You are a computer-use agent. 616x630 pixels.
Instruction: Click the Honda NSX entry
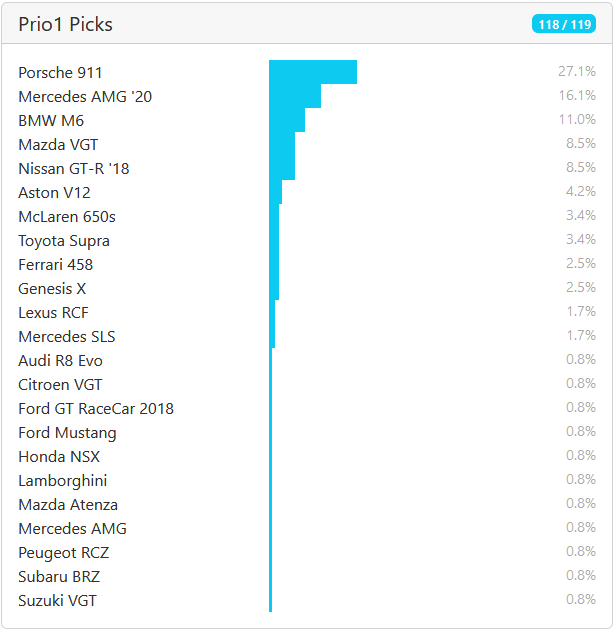pyautogui.click(x=59, y=457)
